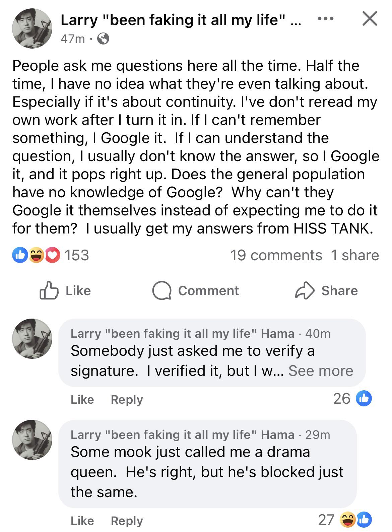
Task: Expand the signature comment with See more
Action: 321,371
